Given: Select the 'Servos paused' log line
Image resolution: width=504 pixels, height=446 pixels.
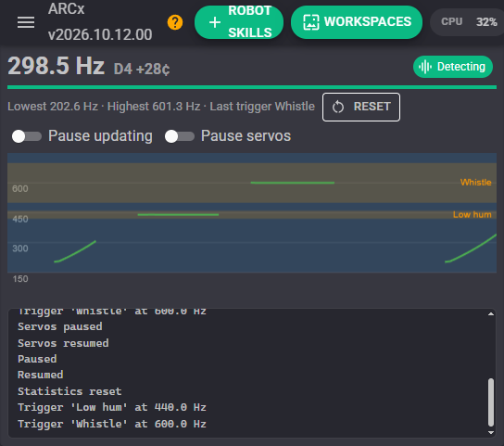Looking at the screenshot, I should [60, 326].
